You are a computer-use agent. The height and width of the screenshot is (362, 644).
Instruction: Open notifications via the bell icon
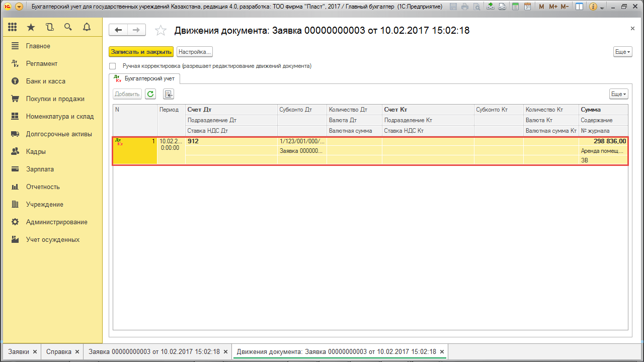pos(86,27)
